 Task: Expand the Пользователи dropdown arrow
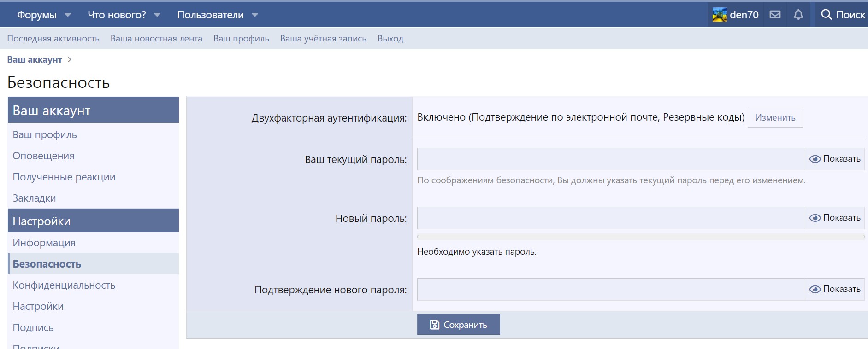[255, 15]
